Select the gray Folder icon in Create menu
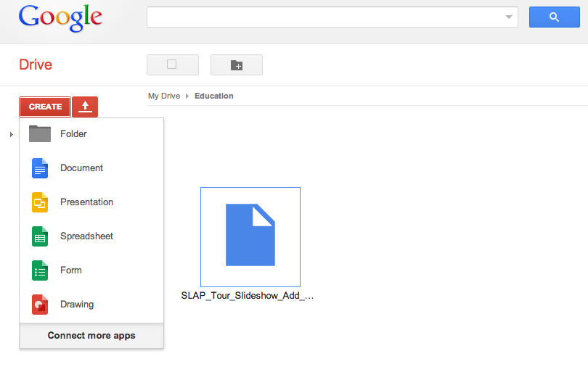Screen dimensions: 588x372 (40, 133)
